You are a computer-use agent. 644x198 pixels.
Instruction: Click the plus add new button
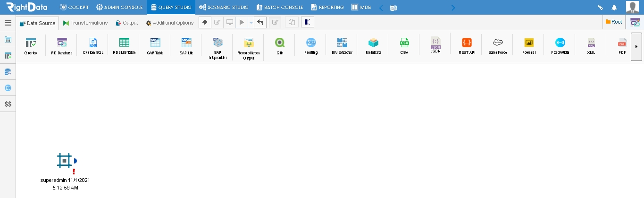(205, 22)
